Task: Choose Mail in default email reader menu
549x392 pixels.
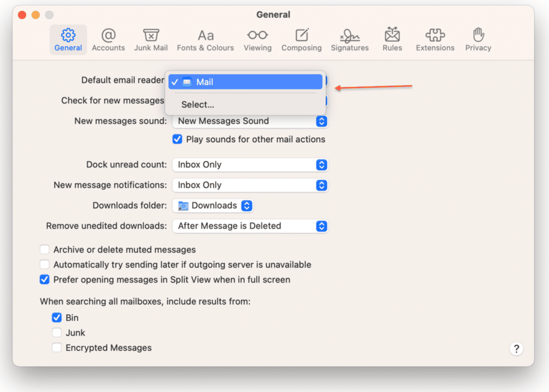Action: 245,82
